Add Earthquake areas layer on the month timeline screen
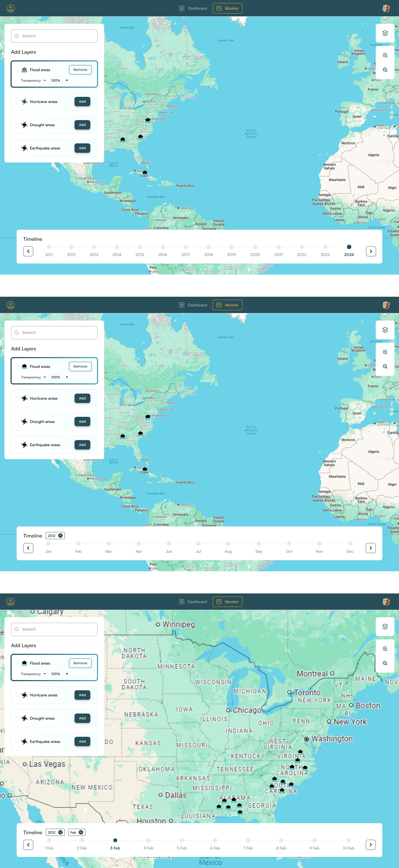This screenshot has height=868, width=399. (82, 445)
